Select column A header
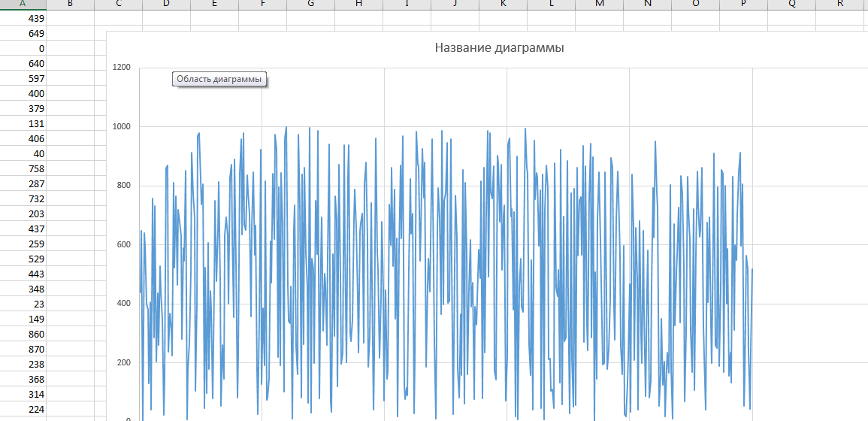 click(23, 4)
